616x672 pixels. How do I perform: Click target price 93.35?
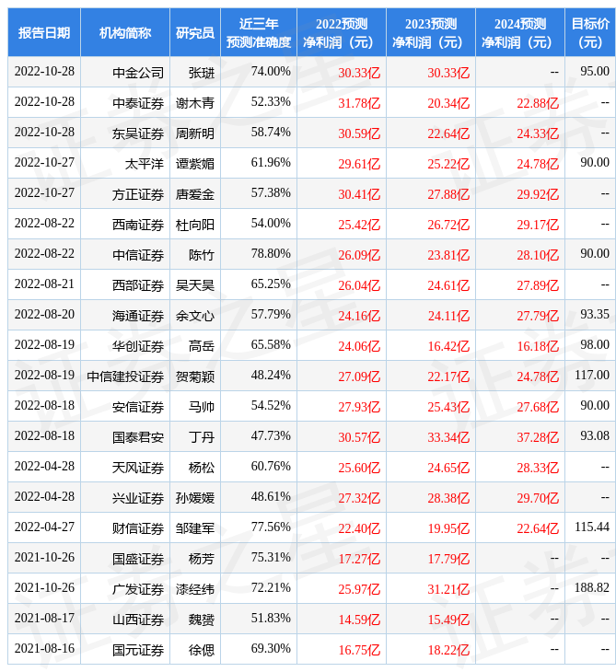[595, 315]
